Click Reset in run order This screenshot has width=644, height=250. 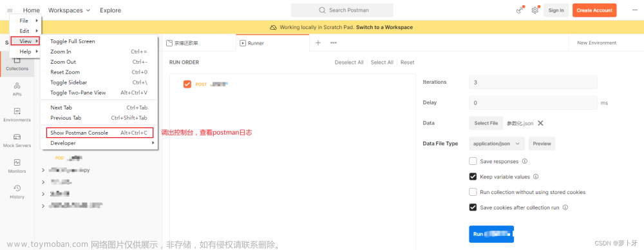(408, 63)
